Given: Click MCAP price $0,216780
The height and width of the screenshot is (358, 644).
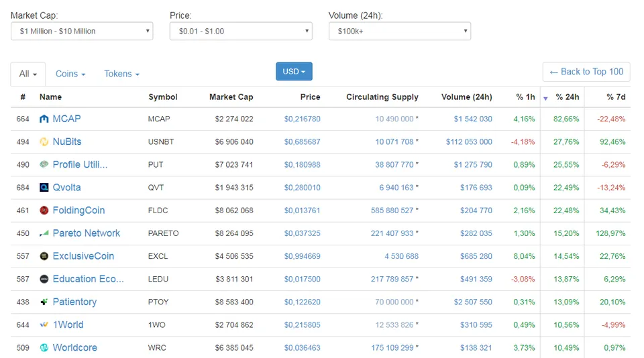Looking at the screenshot, I should [303, 119].
